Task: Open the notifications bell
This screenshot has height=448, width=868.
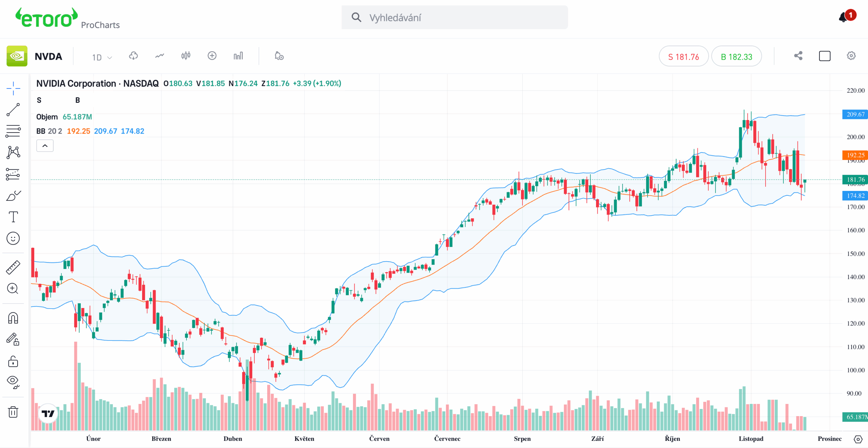Action: click(843, 17)
